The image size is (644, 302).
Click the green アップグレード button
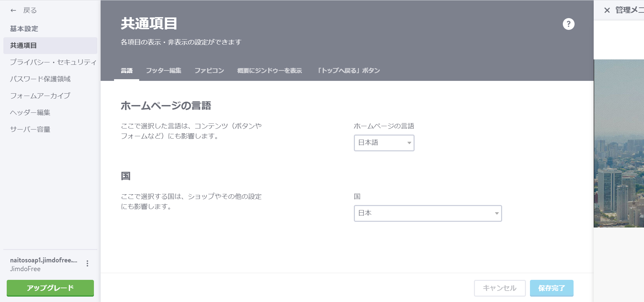[50, 288]
